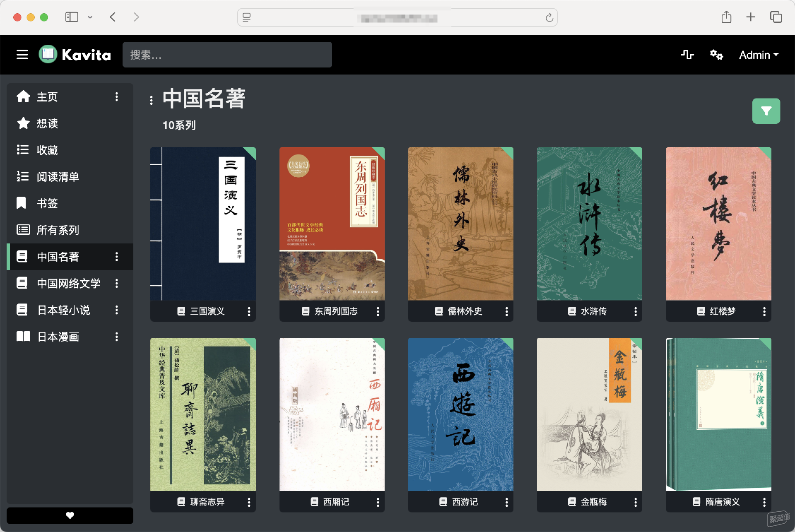795x532 pixels.
Task: Open 主页 sidebar more options
Action: pos(117,97)
